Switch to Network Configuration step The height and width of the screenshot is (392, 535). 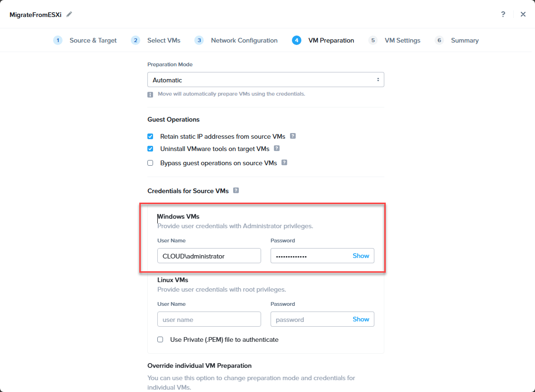coord(244,40)
